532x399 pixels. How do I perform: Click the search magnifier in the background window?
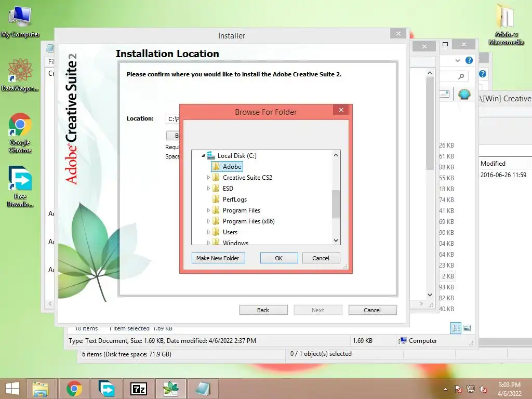click(x=461, y=76)
